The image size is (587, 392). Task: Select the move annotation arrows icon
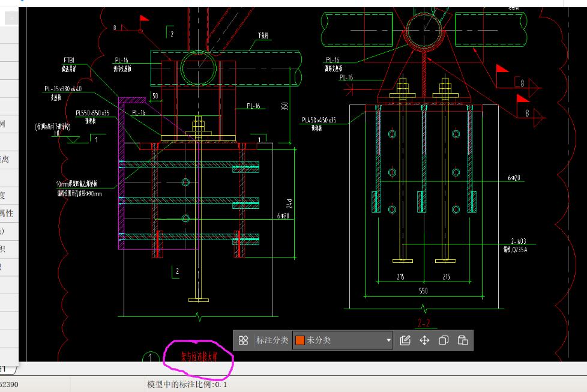click(x=424, y=340)
